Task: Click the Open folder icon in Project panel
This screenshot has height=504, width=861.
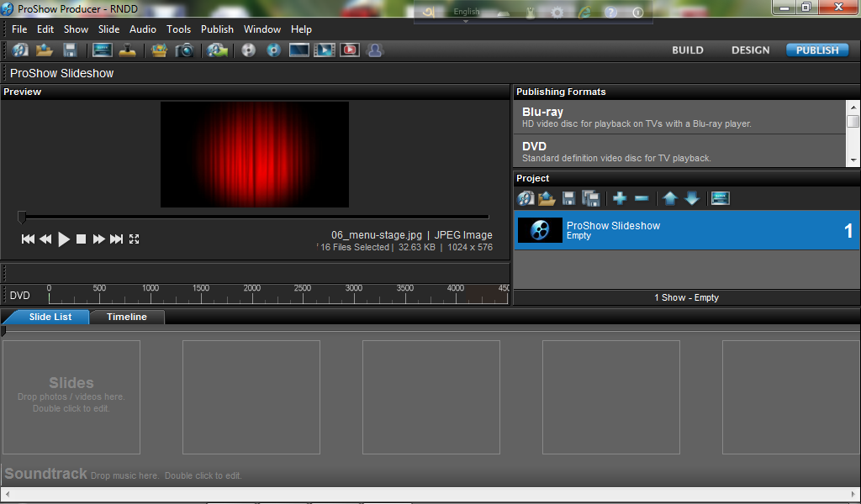Action: tap(547, 198)
